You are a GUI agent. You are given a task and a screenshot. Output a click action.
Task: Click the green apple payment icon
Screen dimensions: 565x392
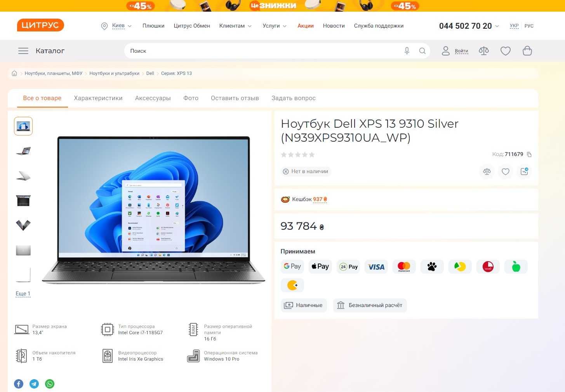pyautogui.click(x=516, y=267)
